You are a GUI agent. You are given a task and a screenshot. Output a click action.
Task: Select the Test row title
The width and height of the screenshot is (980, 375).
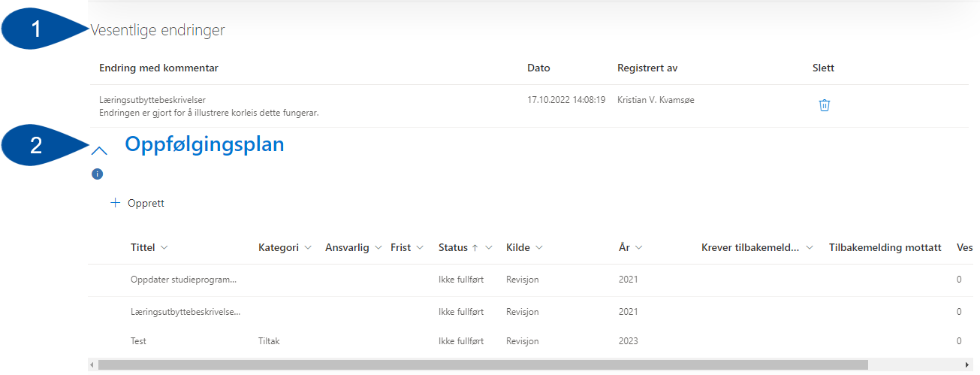coord(138,341)
